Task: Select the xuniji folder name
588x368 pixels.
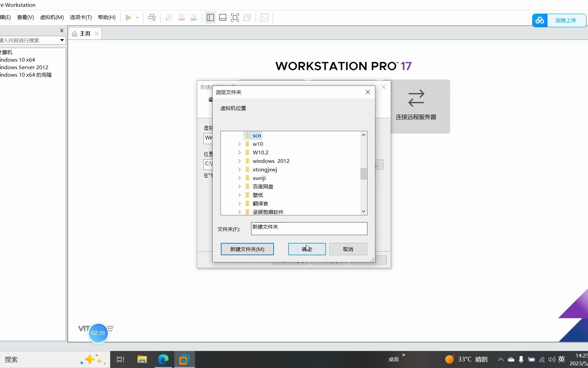Action: tap(259, 178)
